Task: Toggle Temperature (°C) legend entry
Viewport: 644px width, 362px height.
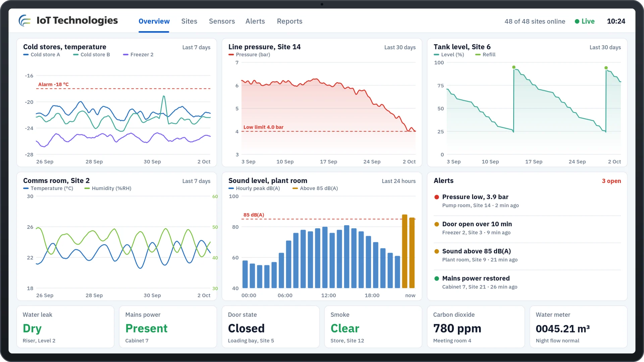Action: point(48,188)
